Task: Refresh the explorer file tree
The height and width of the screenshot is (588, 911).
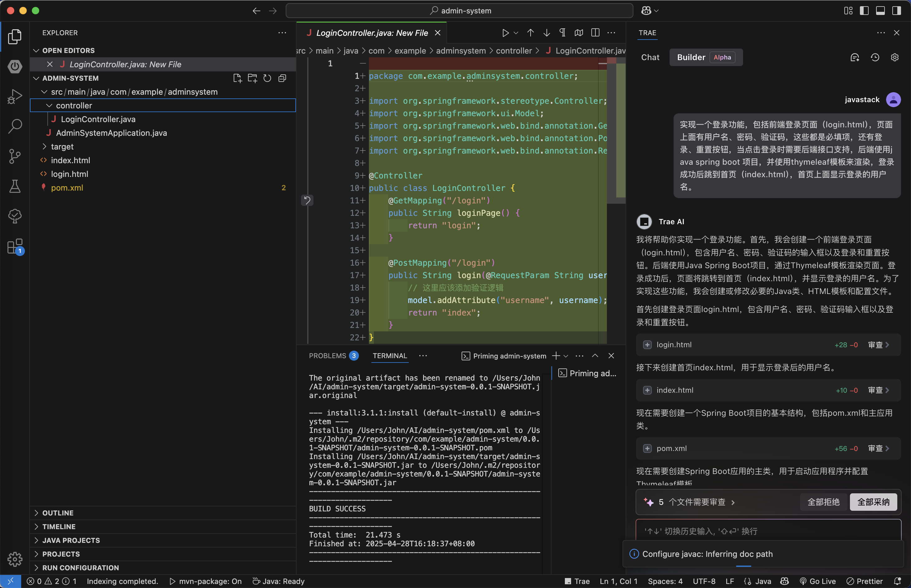Action: pos(267,78)
